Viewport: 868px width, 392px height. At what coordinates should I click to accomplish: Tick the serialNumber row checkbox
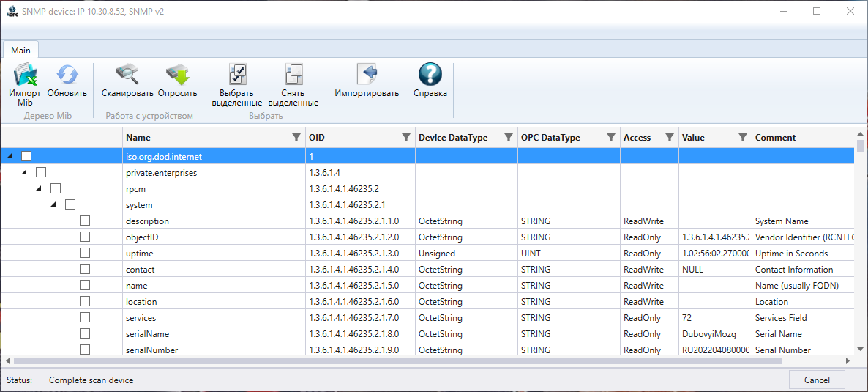[x=85, y=350]
